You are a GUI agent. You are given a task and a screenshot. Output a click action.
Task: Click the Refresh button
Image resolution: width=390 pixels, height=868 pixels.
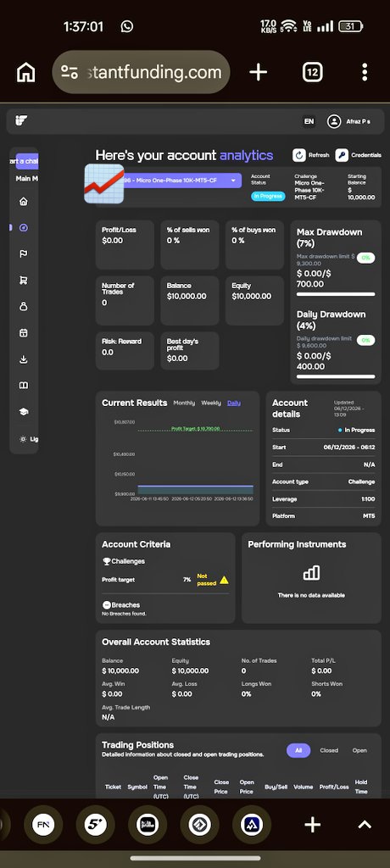tap(311, 155)
